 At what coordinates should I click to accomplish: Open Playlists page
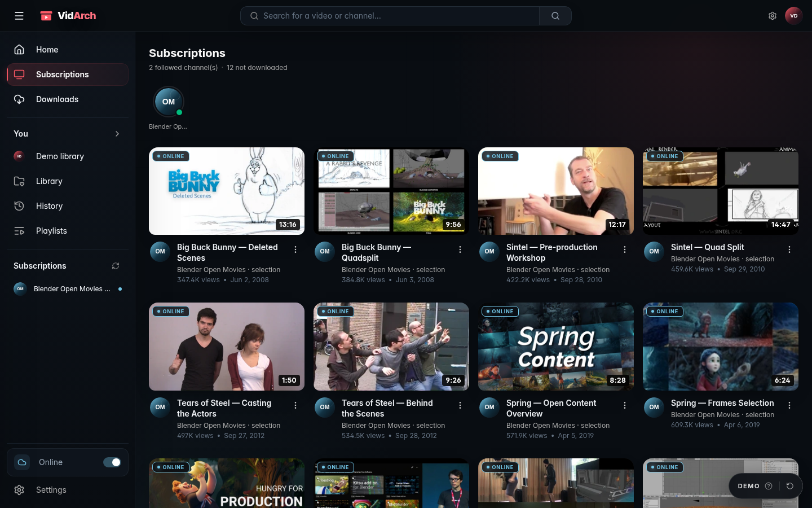[x=68, y=231]
